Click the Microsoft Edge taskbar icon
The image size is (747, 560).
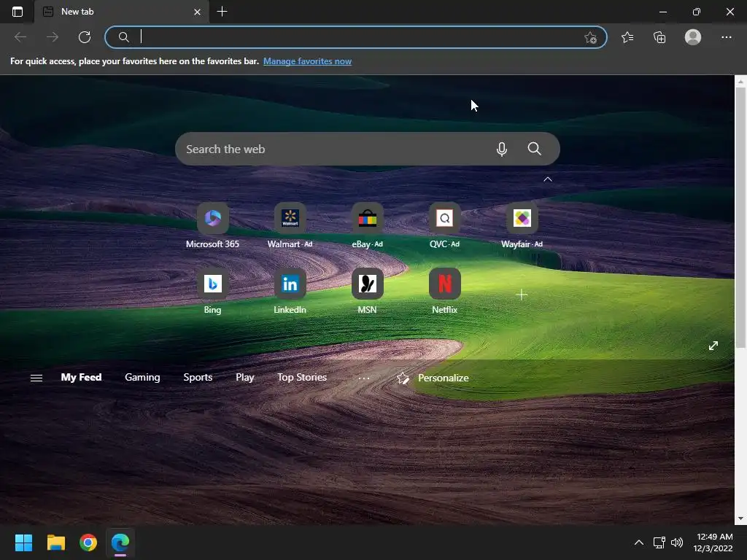120,542
